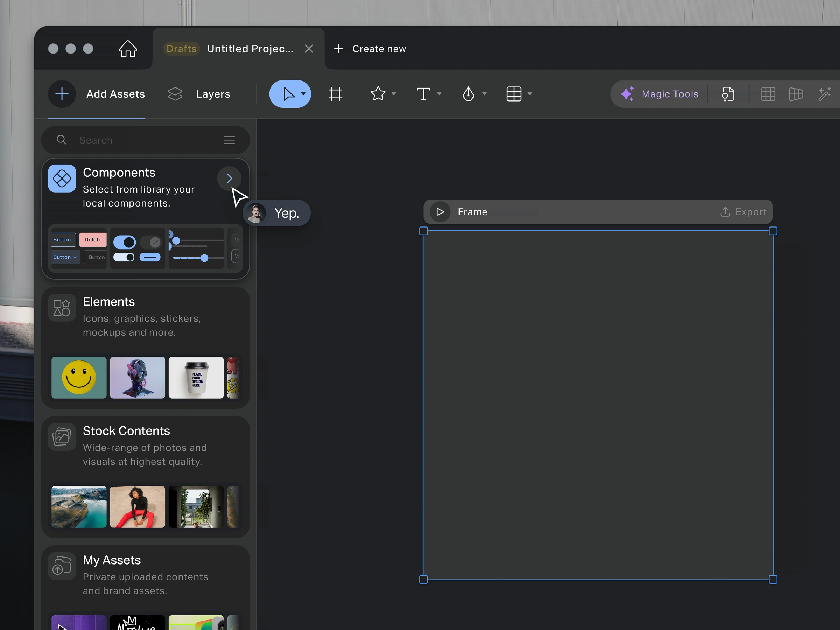Image resolution: width=840 pixels, height=630 pixels.
Task: Open the Home screen
Action: (128, 48)
